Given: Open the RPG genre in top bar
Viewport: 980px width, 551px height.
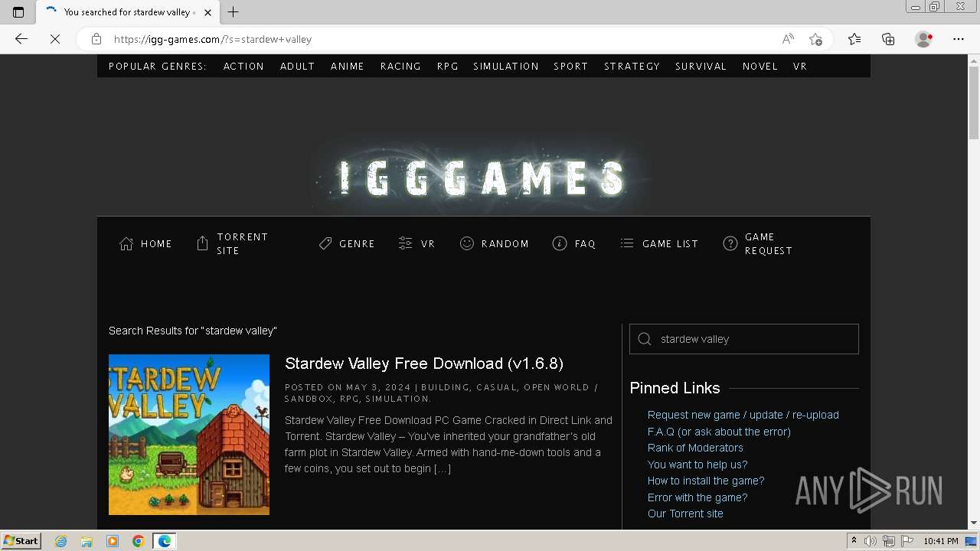Looking at the screenshot, I should [447, 66].
